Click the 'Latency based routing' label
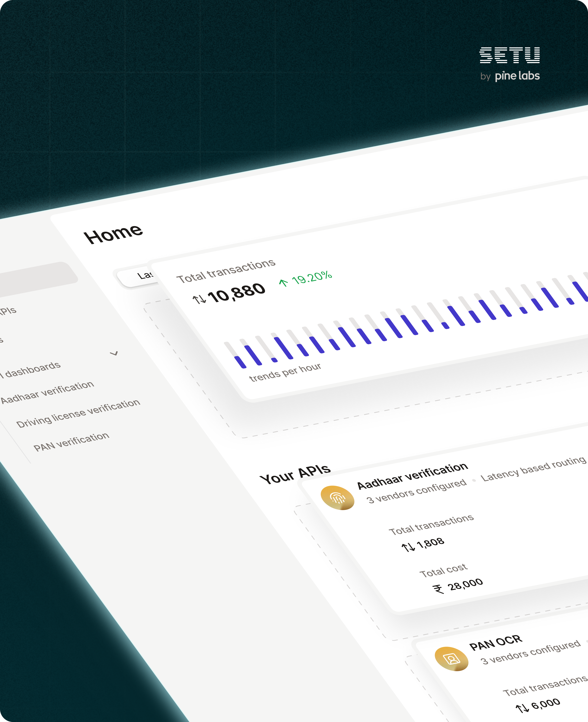The width and height of the screenshot is (588, 722). pos(533,469)
